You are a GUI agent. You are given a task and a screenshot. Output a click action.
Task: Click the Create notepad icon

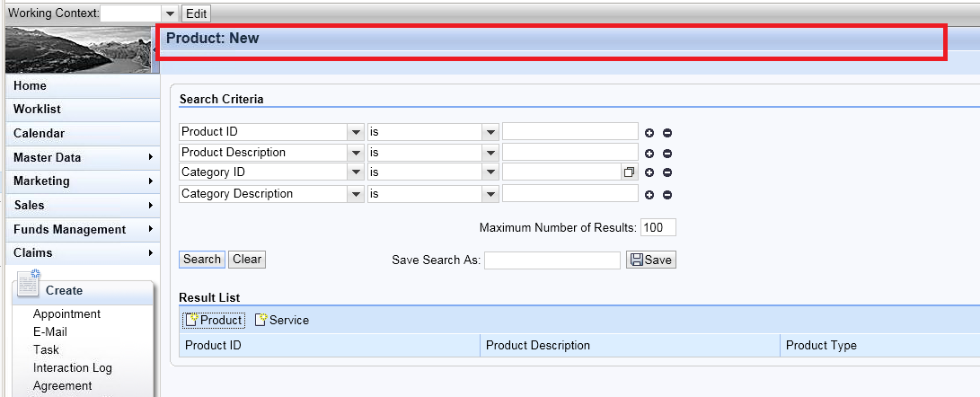[x=28, y=284]
